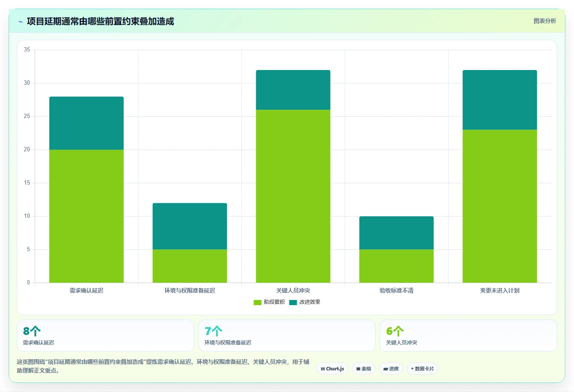Image resolution: width=574 pixels, height=392 pixels.
Task: Click the light green 阶段累积 legend swatch
Action: click(257, 302)
